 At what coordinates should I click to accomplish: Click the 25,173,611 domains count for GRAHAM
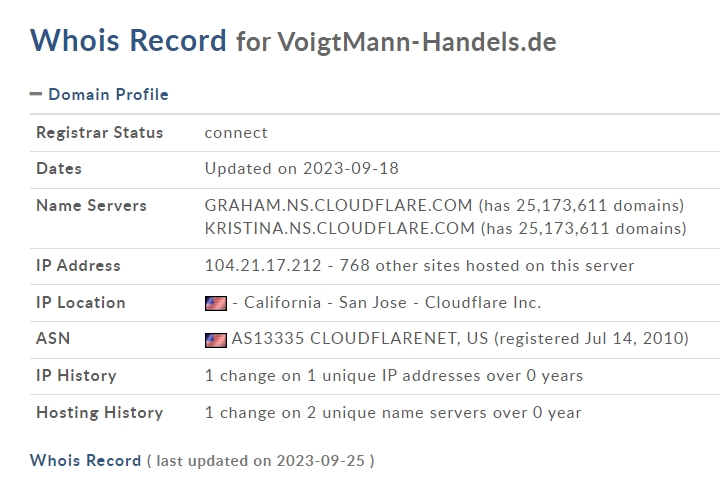click(x=582, y=205)
